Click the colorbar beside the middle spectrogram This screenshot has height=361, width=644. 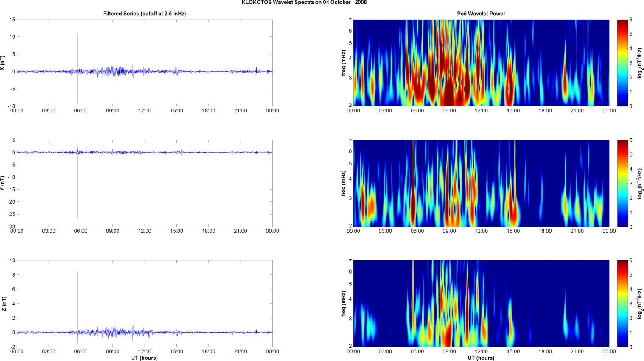click(622, 183)
